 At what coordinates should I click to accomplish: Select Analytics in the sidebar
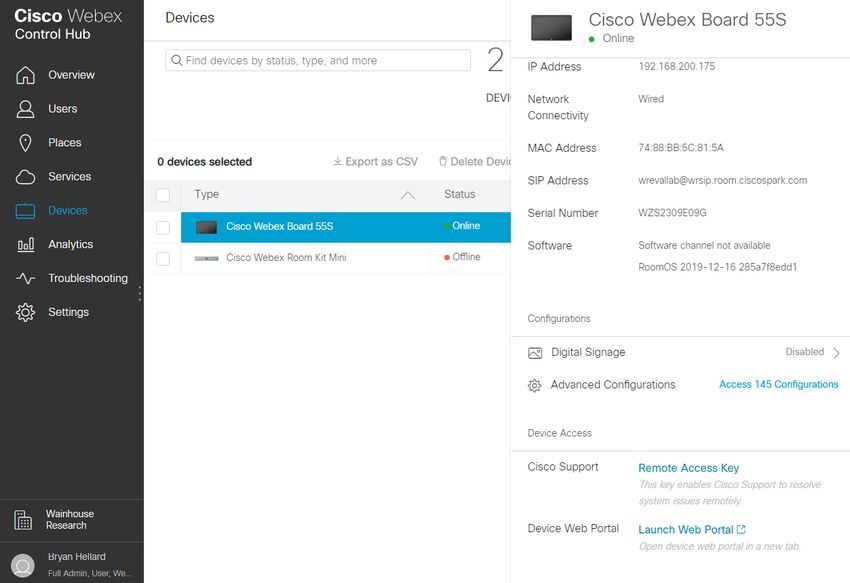(x=70, y=245)
